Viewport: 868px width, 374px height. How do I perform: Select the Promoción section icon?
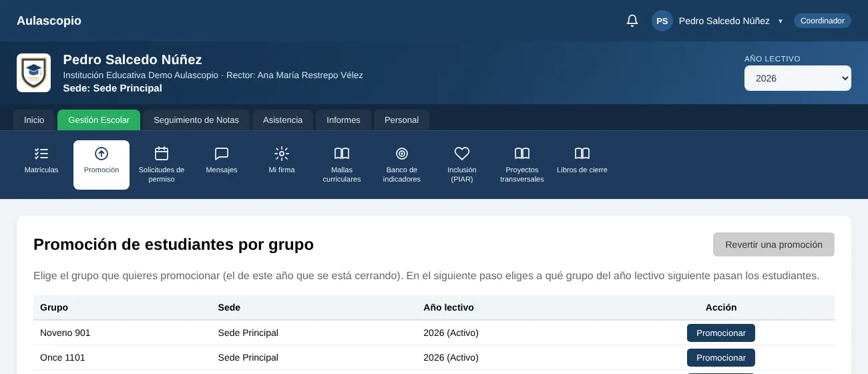101,165
